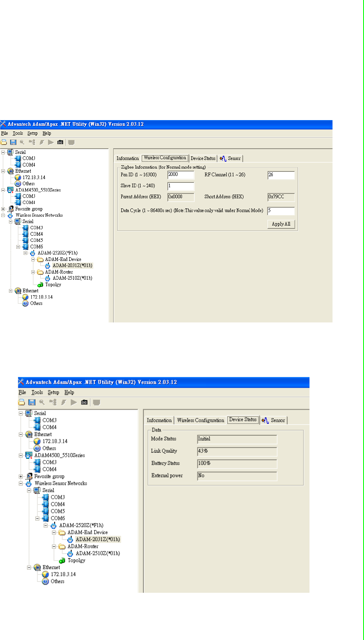Switch to Information tab in Link Quality window
This screenshot has height=640, width=364.
[159, 420]
